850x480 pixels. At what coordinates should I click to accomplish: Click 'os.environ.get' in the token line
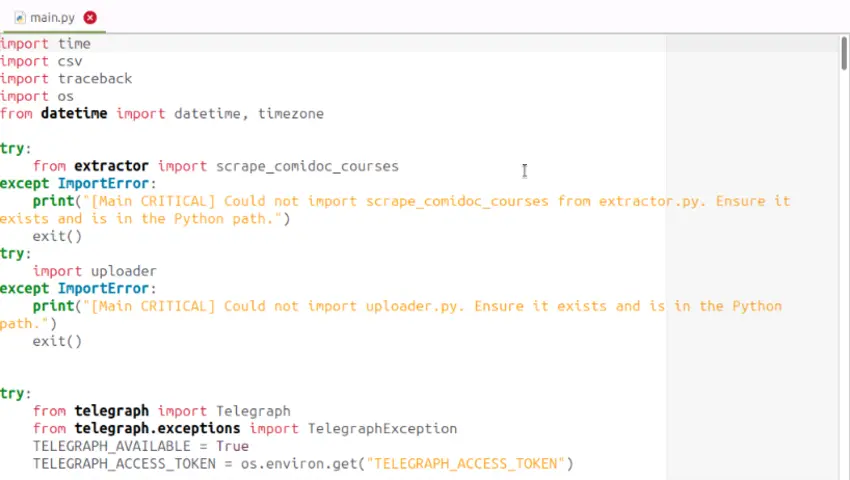(x=298, y=463)
